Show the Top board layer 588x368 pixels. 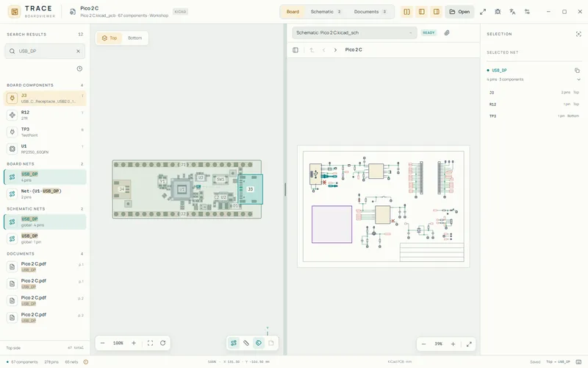click(x=110, y=38)
